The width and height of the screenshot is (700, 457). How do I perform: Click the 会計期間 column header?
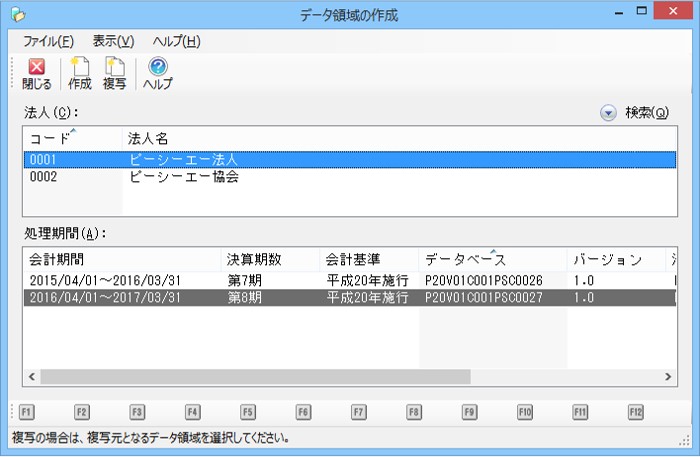(x=120, y=260)
